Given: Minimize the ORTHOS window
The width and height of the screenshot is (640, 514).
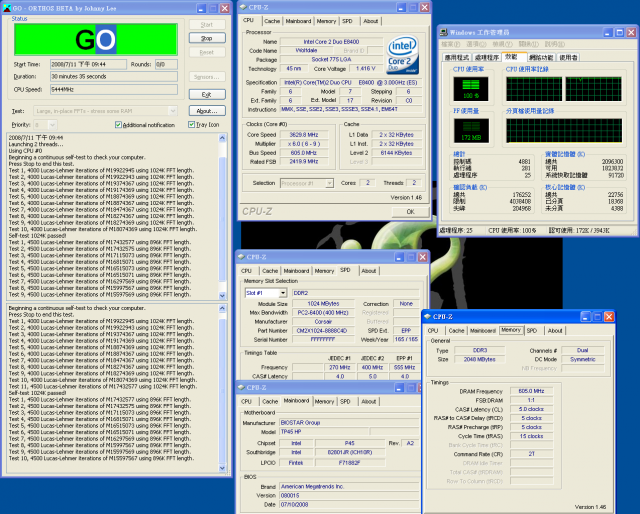Looking at the screenshot, I should pyautogui.click(x=202, y=8).
